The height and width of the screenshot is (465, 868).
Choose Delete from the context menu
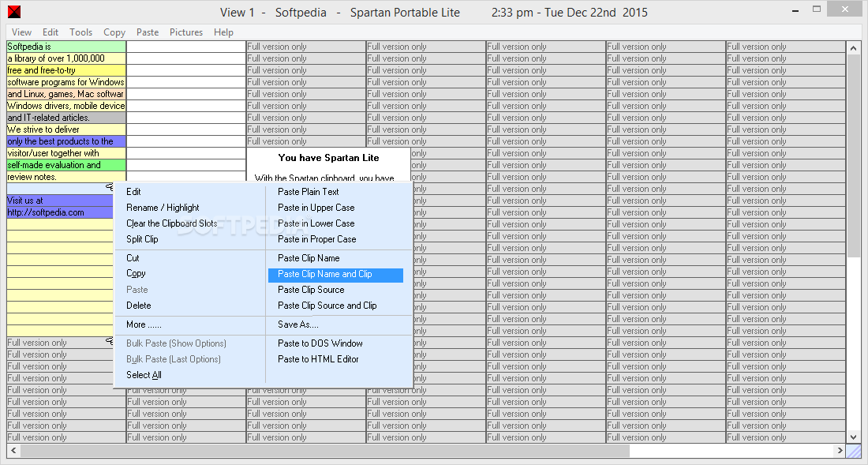pos(138,306)
